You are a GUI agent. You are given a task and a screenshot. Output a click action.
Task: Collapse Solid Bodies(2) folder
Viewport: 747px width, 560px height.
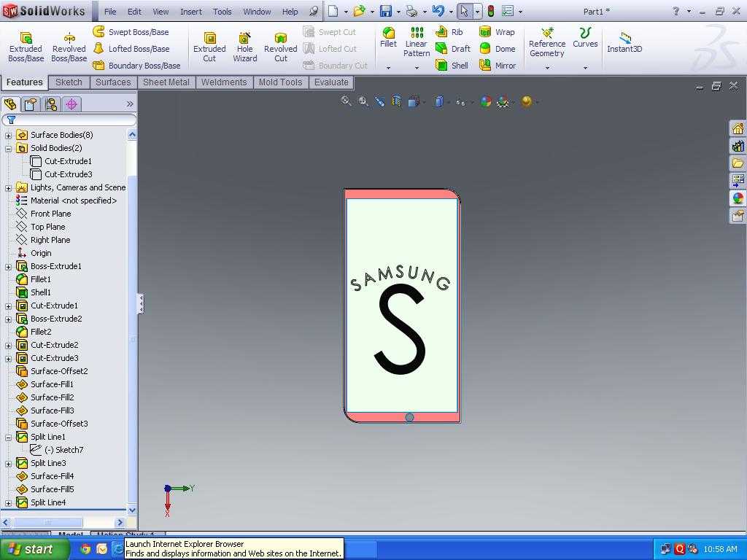tap(8, 149)
